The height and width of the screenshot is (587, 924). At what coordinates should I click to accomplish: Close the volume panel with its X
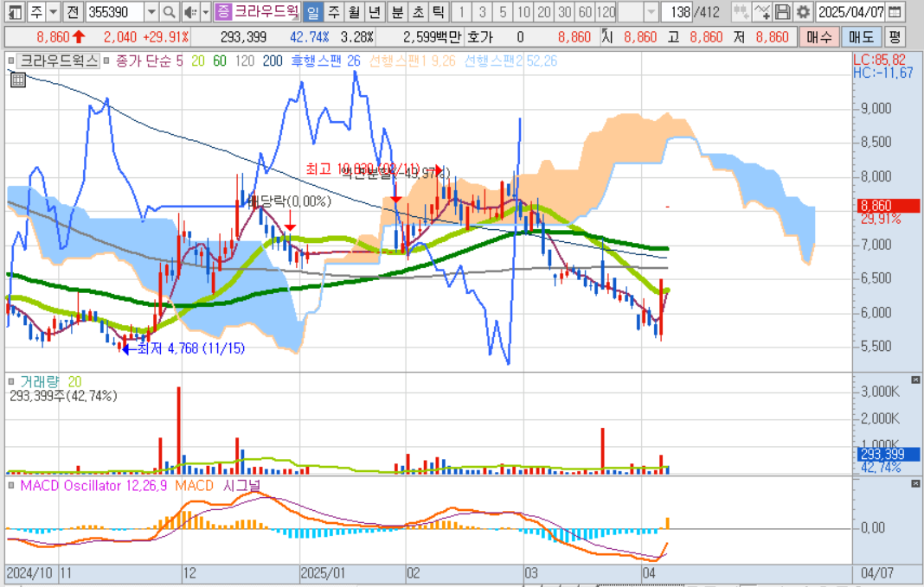(915, 380)
